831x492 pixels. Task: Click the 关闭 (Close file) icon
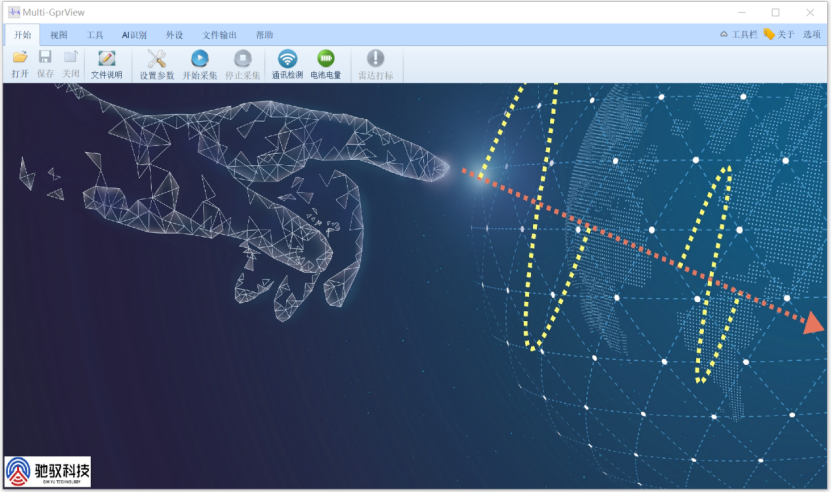click(x=70, y=59)
